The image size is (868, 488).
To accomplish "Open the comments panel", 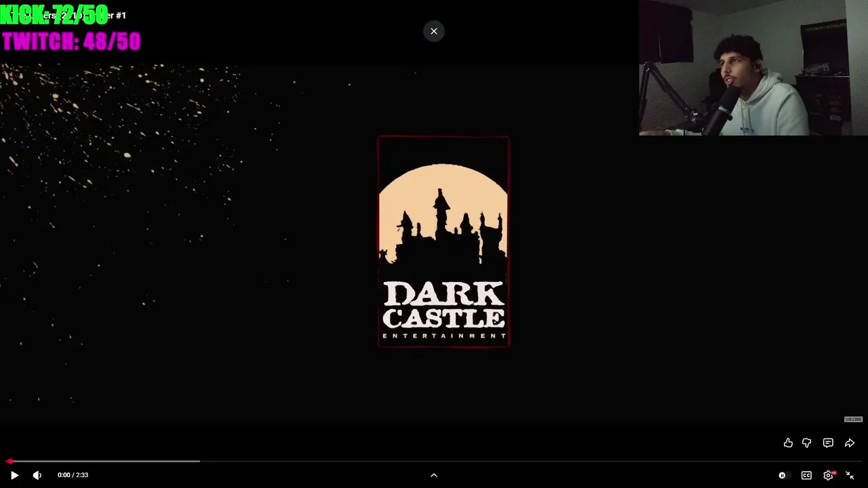I will tap(828, 443).
